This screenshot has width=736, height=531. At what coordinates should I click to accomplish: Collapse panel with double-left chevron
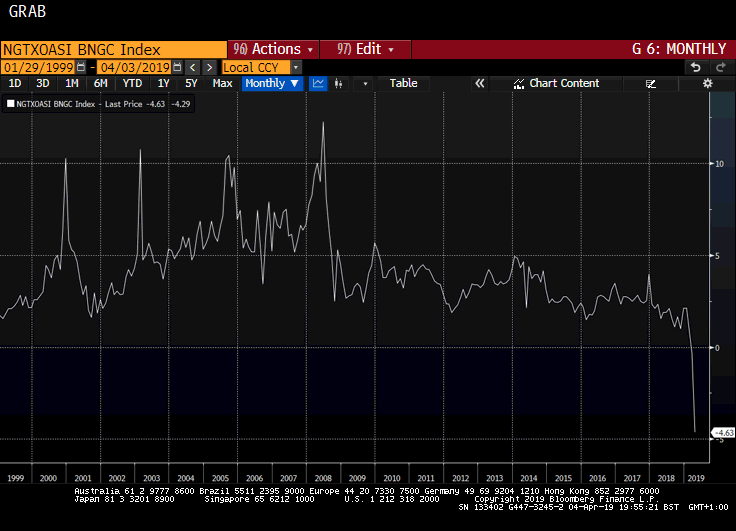pyautogui.click(x=479, y=84)
